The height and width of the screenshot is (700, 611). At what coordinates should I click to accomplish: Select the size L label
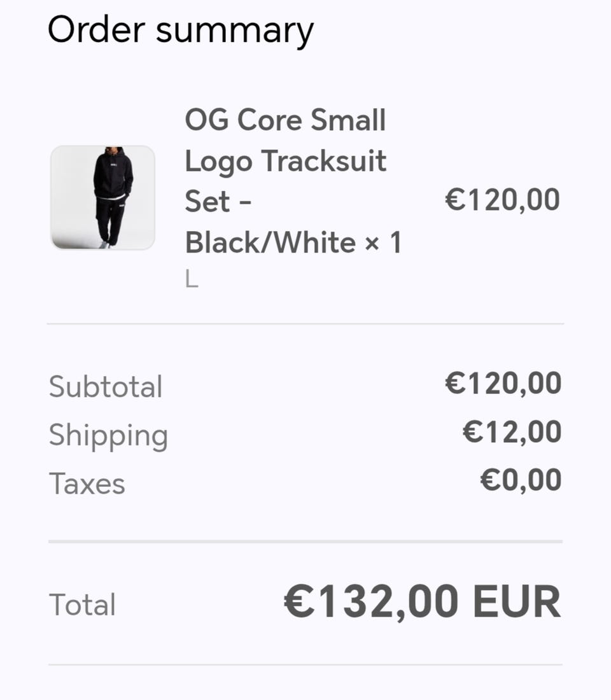192,279
